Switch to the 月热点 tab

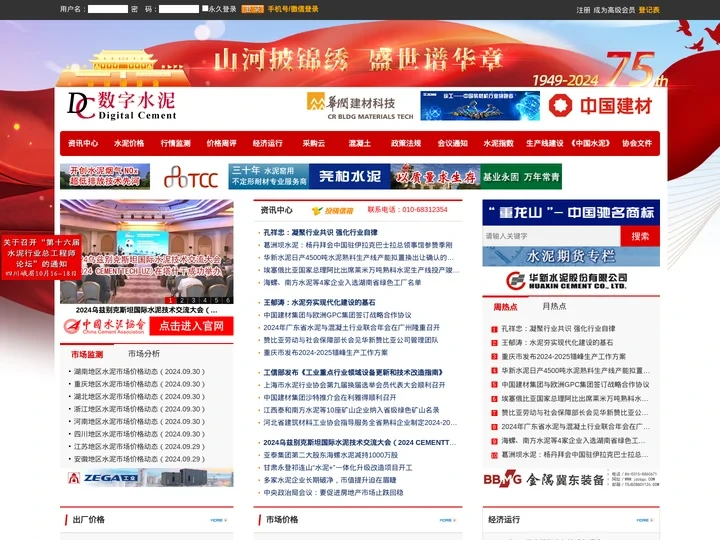coord(554,306)
